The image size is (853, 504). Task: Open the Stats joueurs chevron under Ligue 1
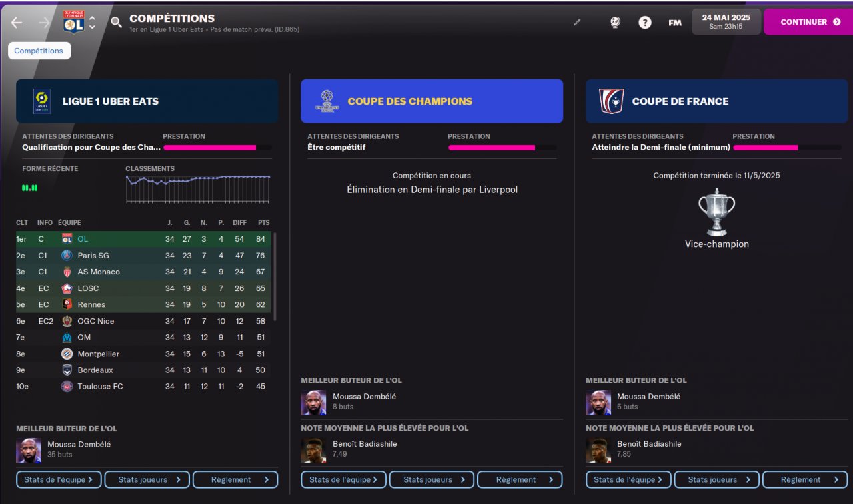pyautogui.click(x=178, y=479)
